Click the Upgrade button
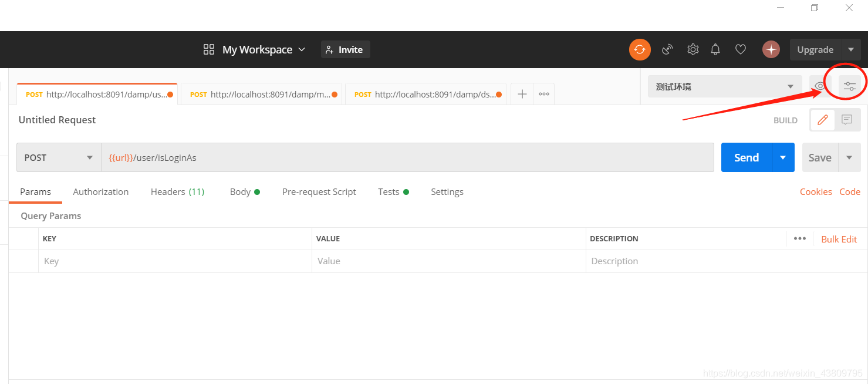This screenshot has width=868, height=384. 815,50
